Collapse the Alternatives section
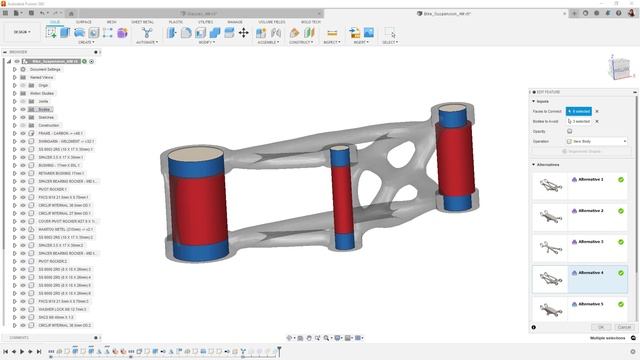 [x=533, y=164]
